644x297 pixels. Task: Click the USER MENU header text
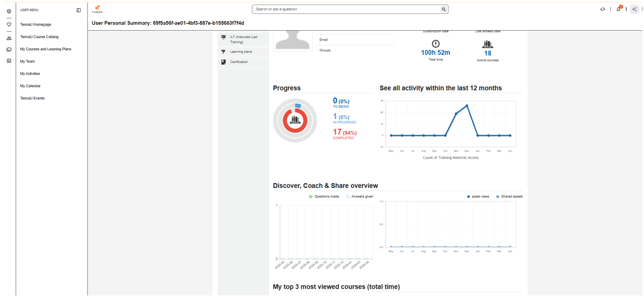click(x=29, y=10)
